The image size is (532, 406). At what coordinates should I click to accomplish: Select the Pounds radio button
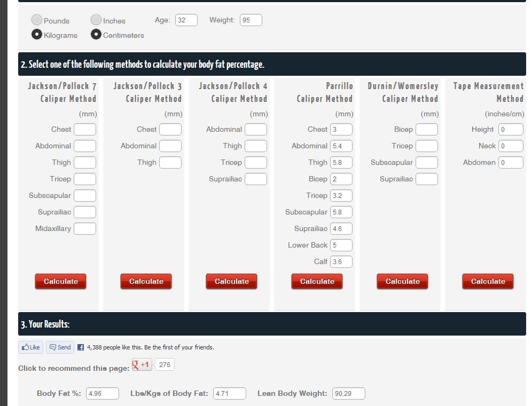[37, 20]
